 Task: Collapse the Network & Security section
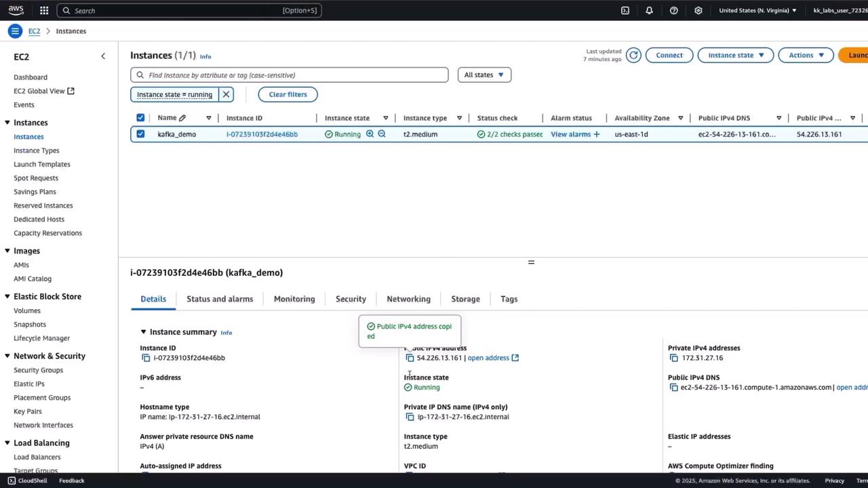tap(7, 356)
